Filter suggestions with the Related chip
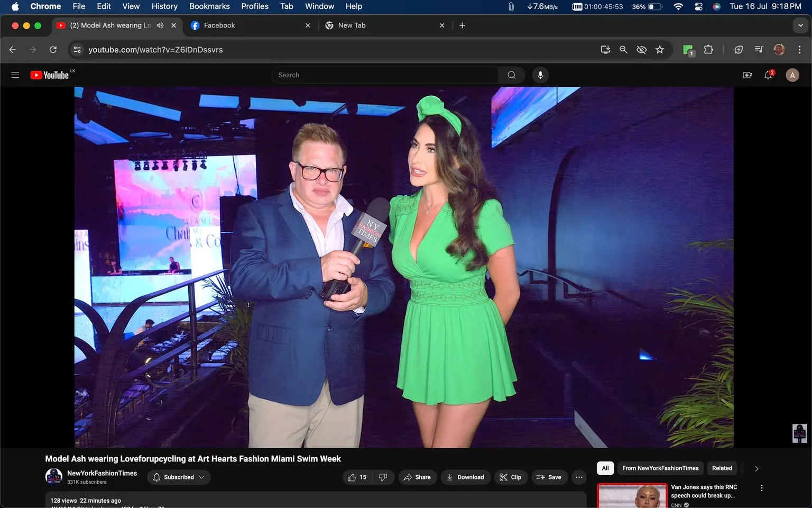Screen dimensions: 812x508 [x=722, y=468]
